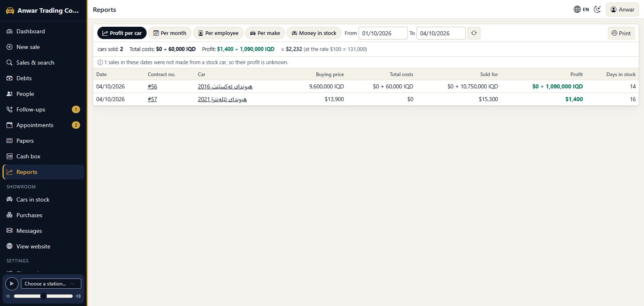Screen dimensions: 644x306
Task: Open the Debts section
Action: click(43, 78)
